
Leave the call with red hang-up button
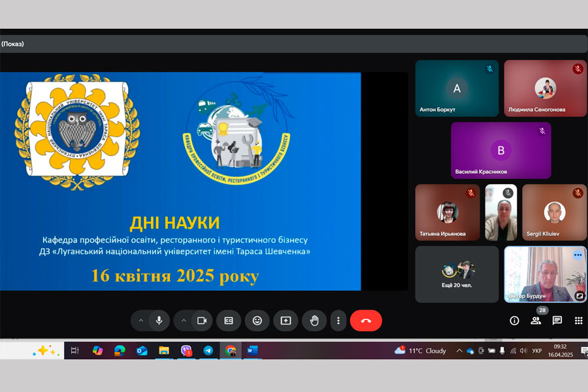click(x=366, y=320)
